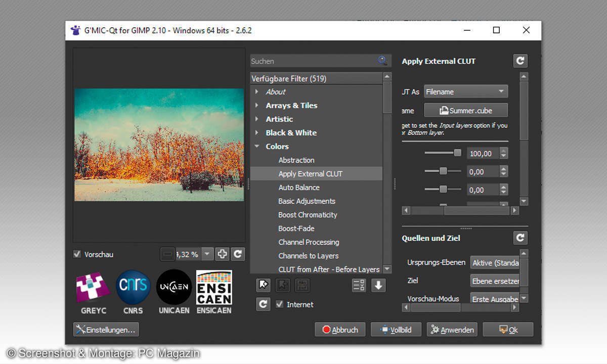
Task: Confirm with the Ok button
Action: [x=508, y=330]
